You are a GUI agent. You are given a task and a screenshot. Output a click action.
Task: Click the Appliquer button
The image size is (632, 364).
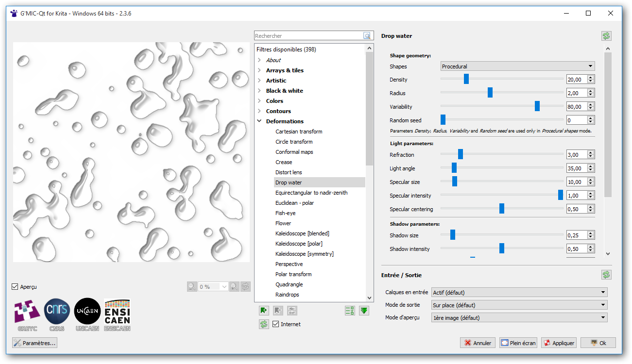coord(559,343)
